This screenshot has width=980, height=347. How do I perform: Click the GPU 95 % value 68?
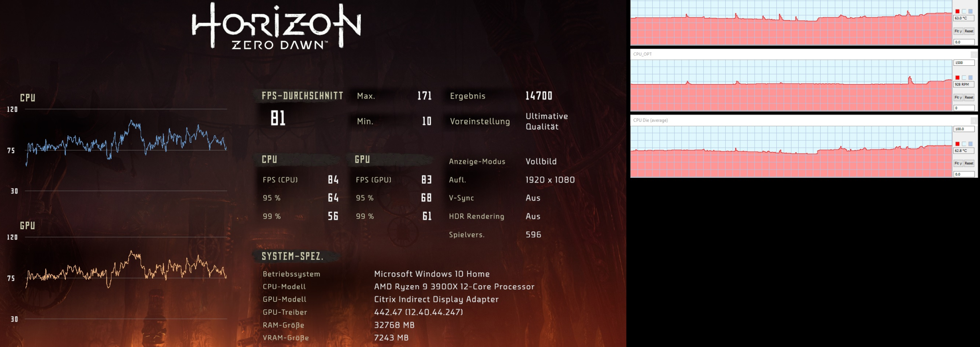click(x=427, y=198)
